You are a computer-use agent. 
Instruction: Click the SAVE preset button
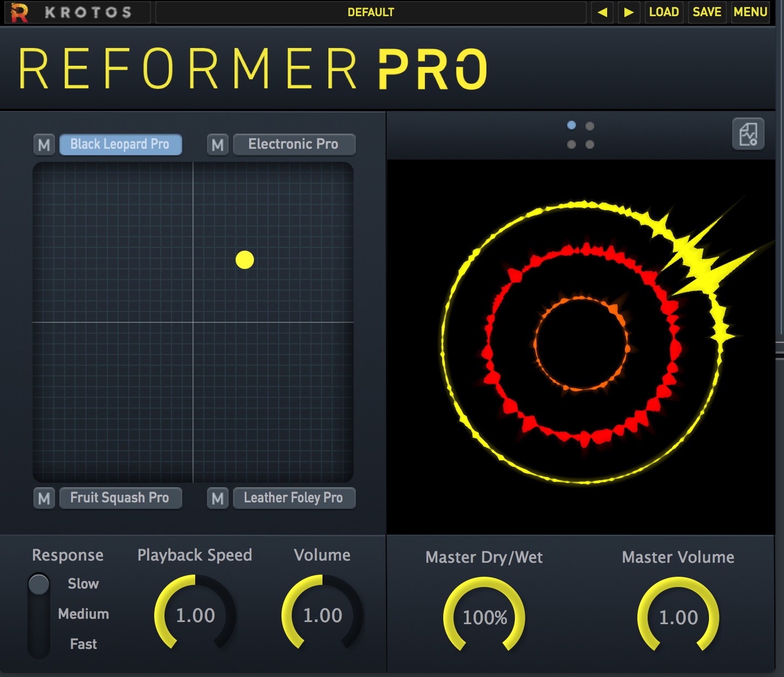click(x=707, y=12)
